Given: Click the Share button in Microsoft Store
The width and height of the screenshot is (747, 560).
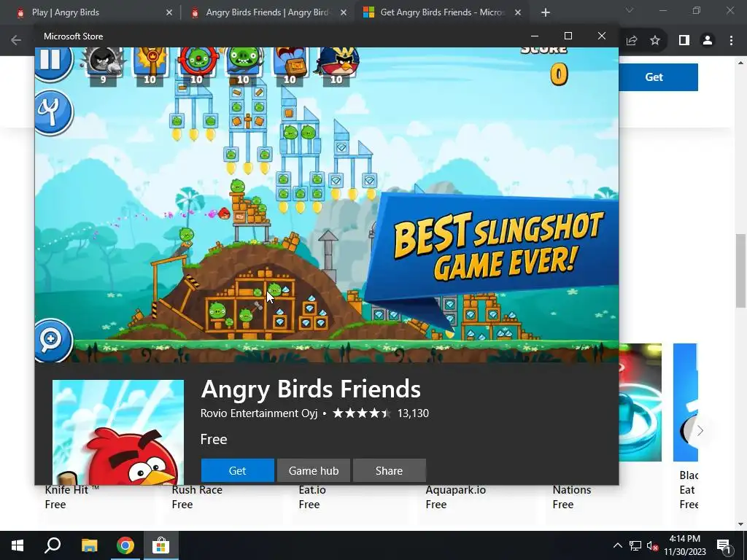Looking at the screenshot, I should 390,470.
